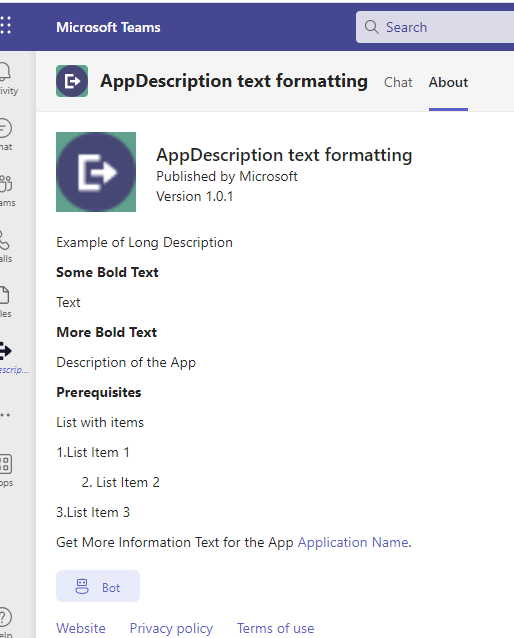Go to Chat in the left sidebar
The image size is (514, 638).
6,135
